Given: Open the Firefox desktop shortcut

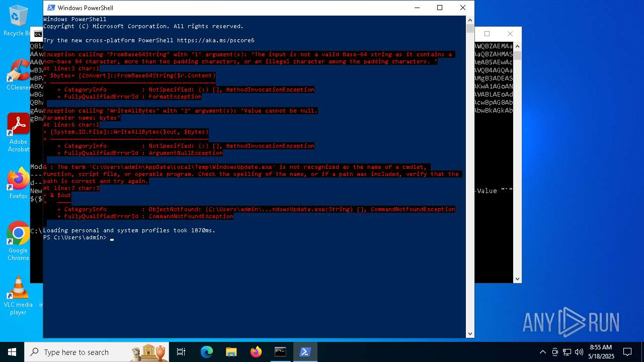Looking at the screenshot, I should pyautogui.click(x=18, y=184).
